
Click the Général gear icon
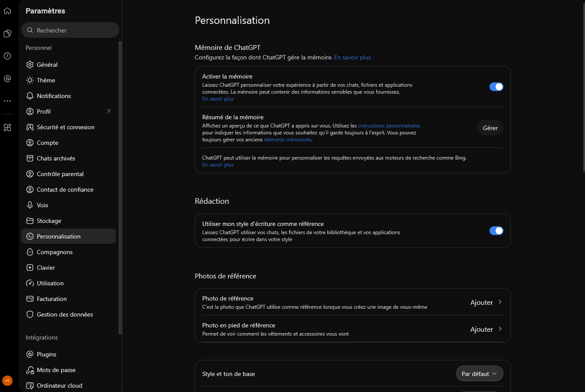tap(30, 65)
